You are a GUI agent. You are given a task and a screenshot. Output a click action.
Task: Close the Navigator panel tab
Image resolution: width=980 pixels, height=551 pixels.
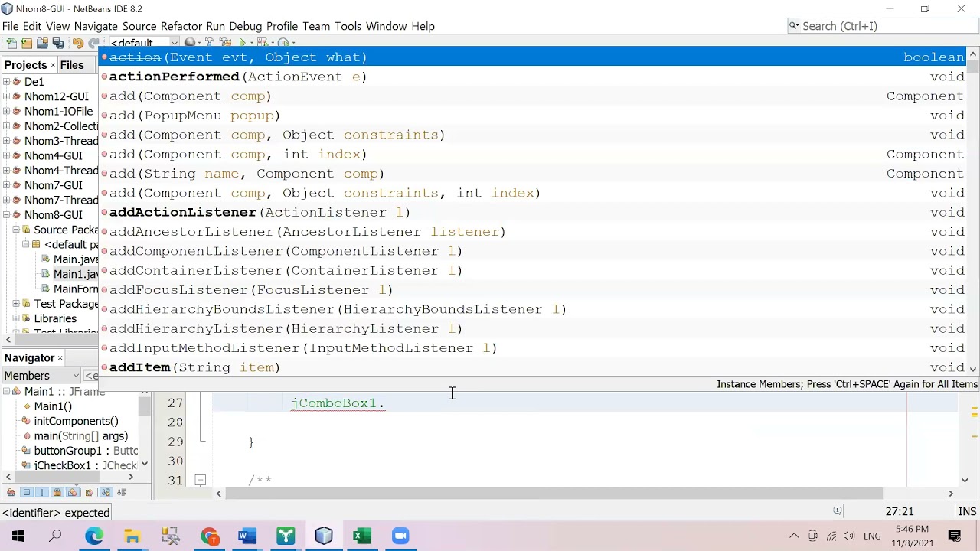pos(60,358)
